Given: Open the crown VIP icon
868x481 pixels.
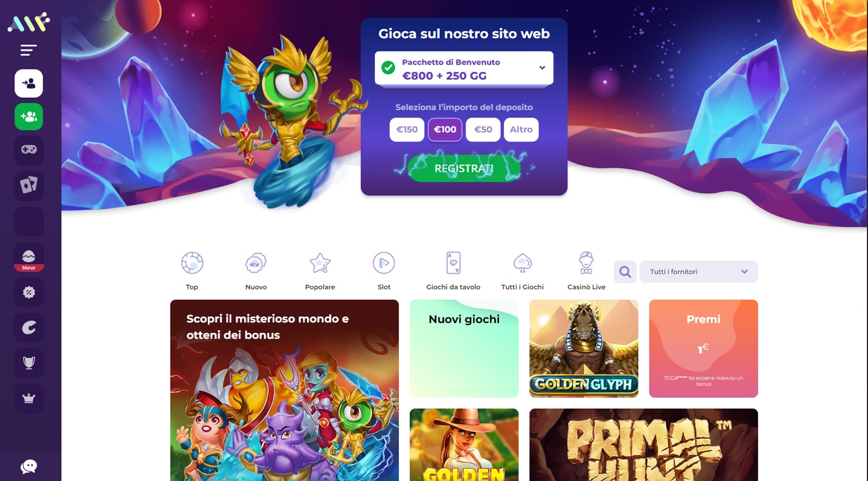Looking at the screenshot, I should 29,398.
